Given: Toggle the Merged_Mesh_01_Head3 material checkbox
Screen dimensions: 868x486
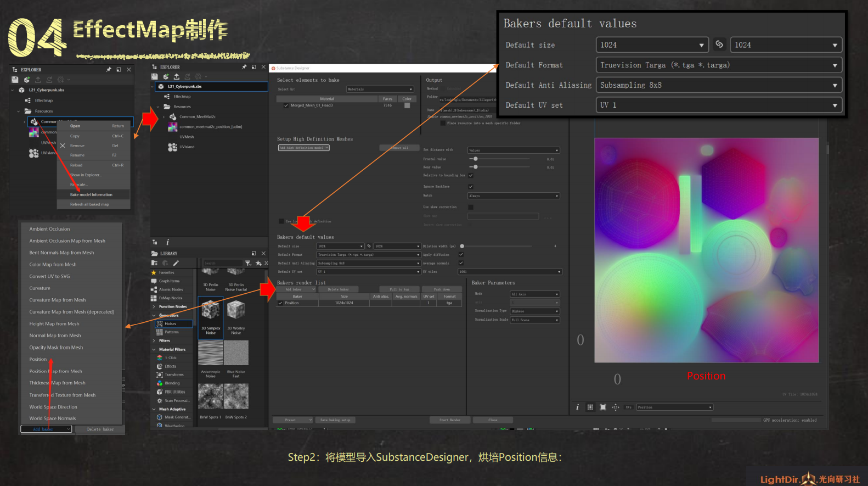Looking at the screenshot, I should click(x=286, y=105).
